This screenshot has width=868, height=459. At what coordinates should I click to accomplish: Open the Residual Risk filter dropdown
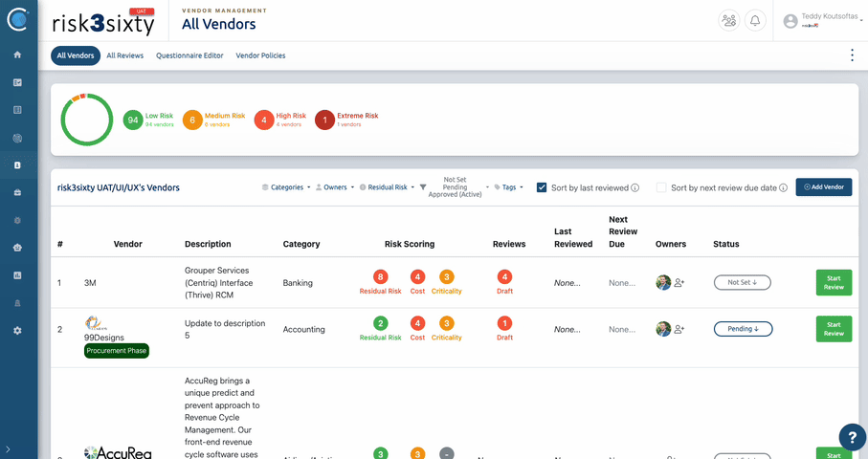pos(387,187)
